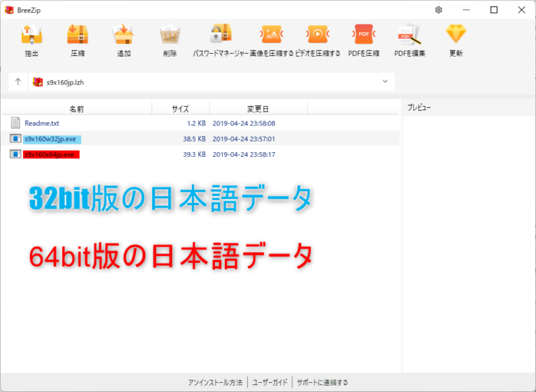The image size is (536, 392).
Task: Expand the address path dropdown arrow
Action: [385, 82]
